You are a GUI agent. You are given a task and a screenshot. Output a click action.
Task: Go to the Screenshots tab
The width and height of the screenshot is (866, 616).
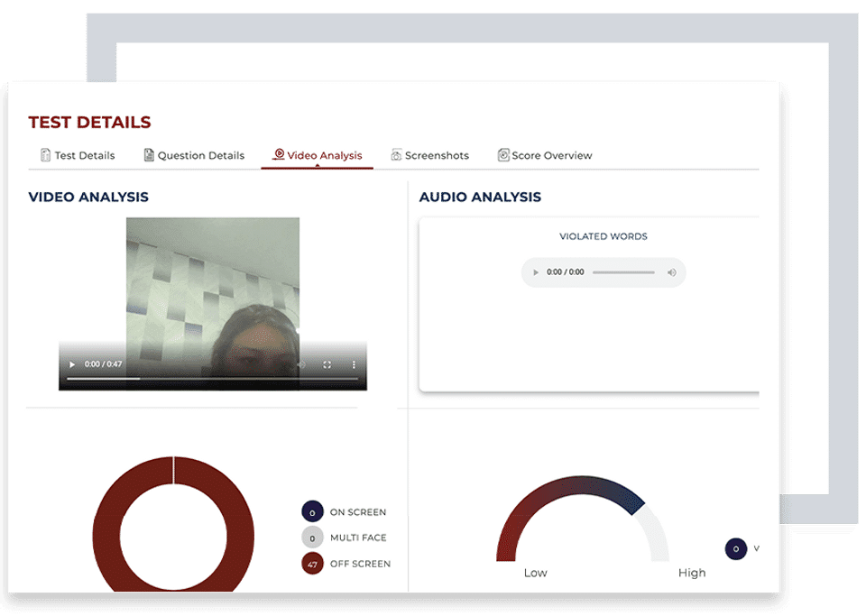429,155
